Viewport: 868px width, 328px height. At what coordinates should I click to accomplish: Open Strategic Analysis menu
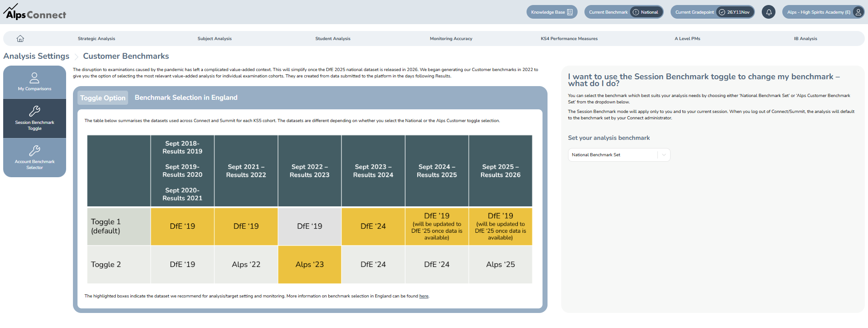point(97,39)
